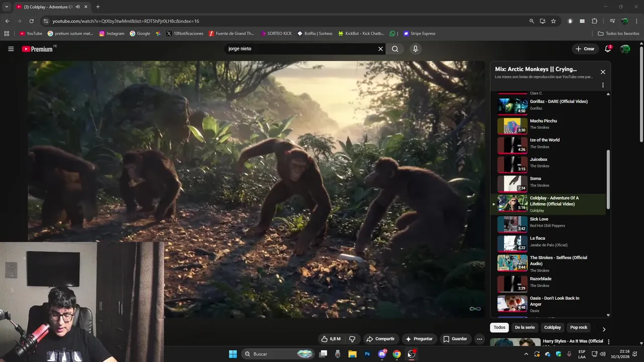Open the Crear menu
The height and width of the screenshot is (362, 644).
pyautogui.click(x=585, y=49)
